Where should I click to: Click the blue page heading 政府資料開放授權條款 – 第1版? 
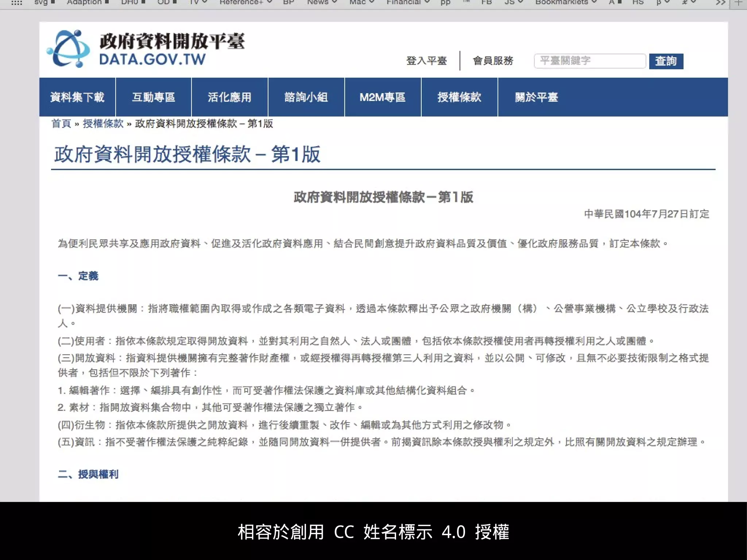[187, 154]
